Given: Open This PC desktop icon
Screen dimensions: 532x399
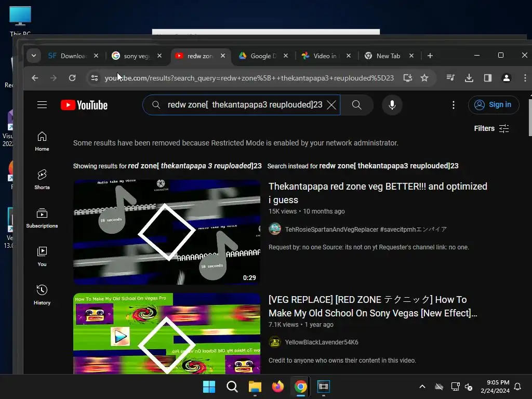Looking at the screenshot, I should point(20,20).
